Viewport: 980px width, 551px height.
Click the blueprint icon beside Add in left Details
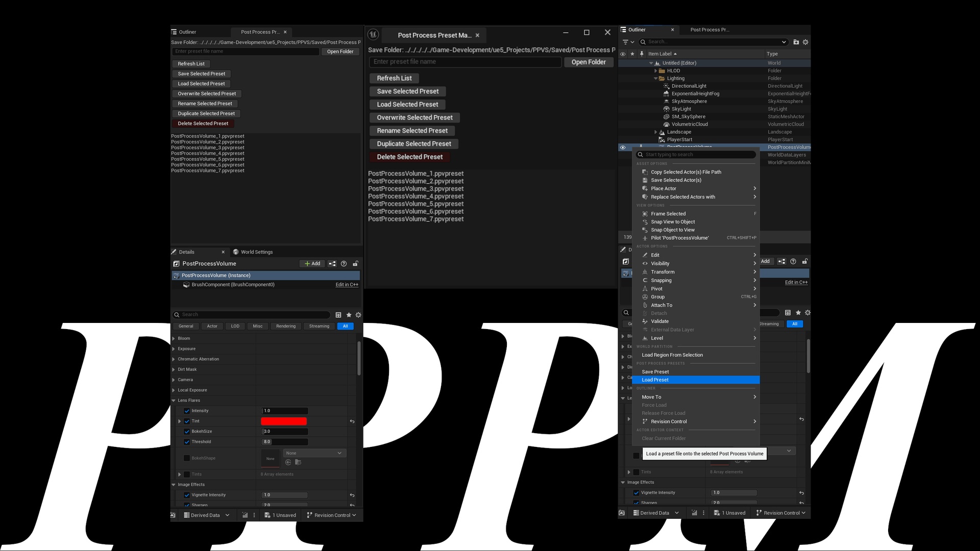(332, 264)
